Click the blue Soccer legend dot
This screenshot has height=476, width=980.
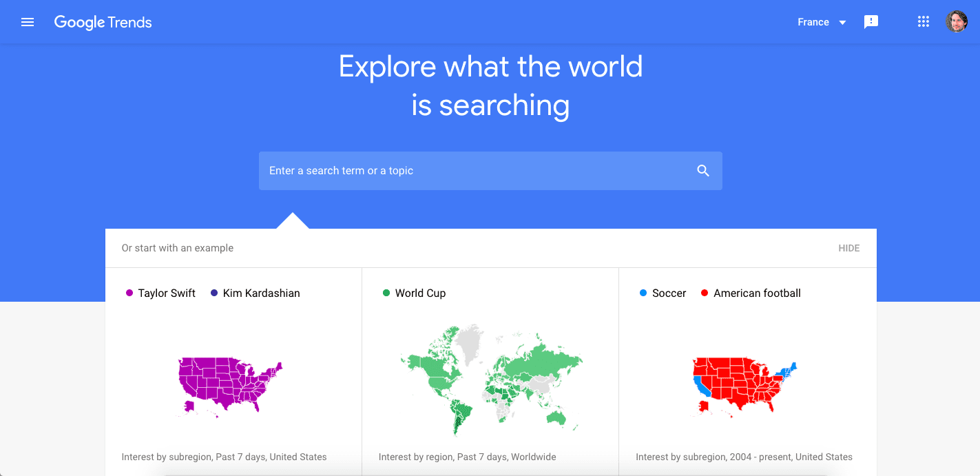point(643,293)
